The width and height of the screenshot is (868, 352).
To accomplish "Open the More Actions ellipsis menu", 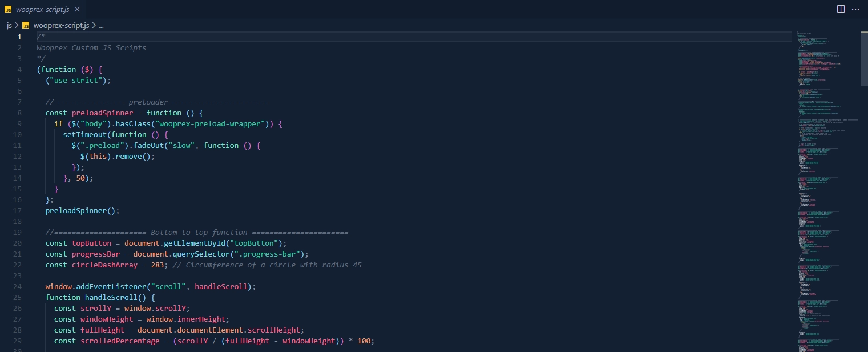I will click(855, 9).
